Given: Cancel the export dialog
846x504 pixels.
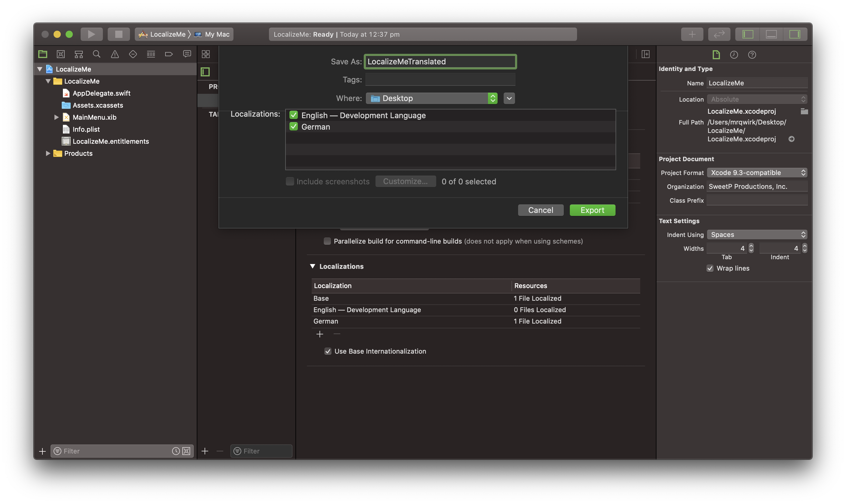Looking at the screenshot, I should [541, 210].
